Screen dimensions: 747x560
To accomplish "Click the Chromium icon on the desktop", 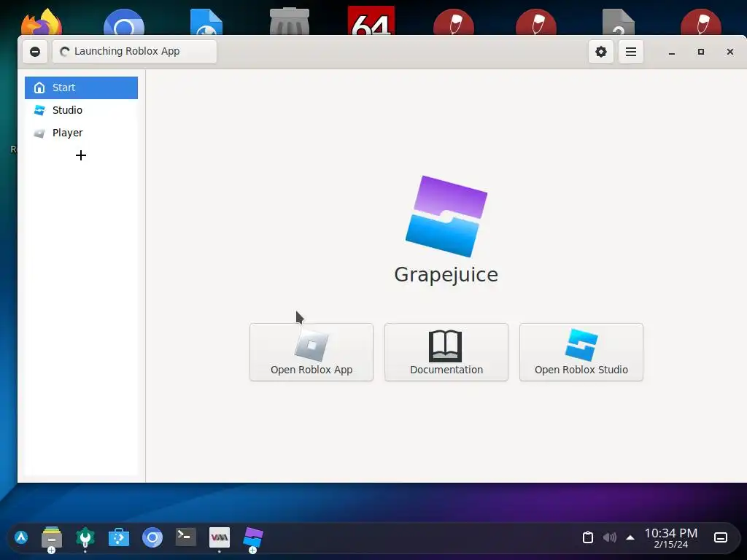I will tap(124, 22).
